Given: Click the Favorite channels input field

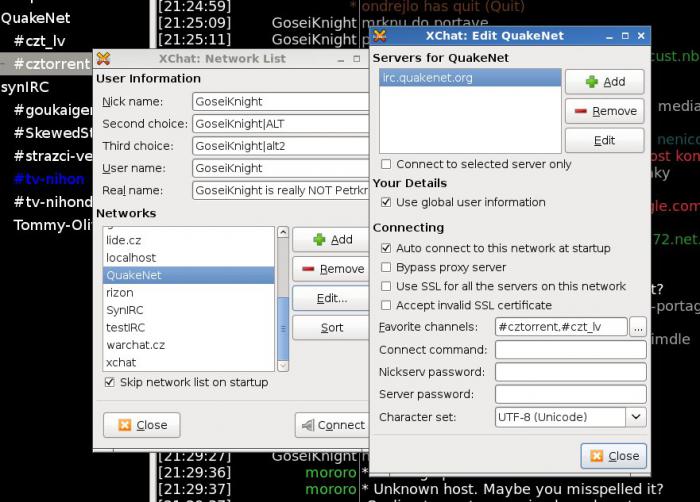Looking at the screenshot, I should [x=561, y=327].
